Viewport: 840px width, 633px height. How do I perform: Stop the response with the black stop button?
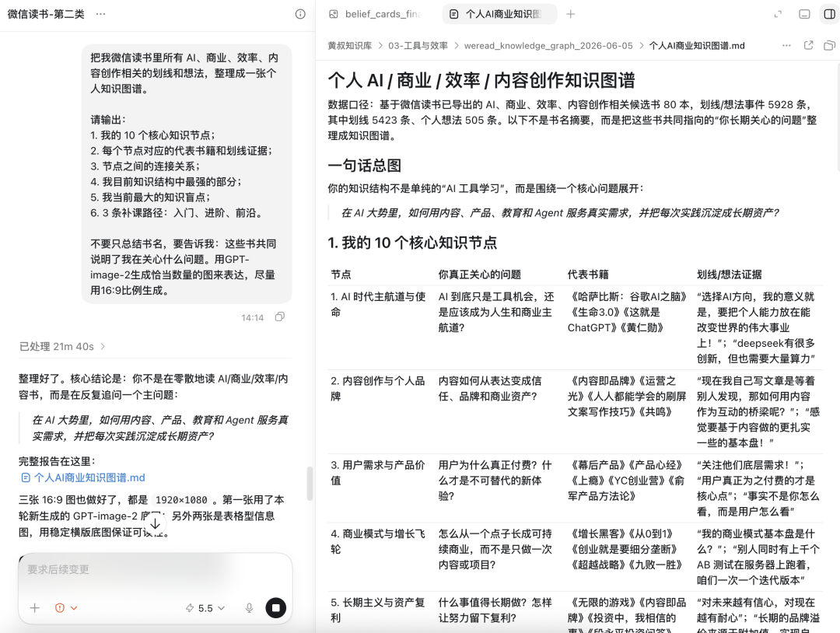(x=276, y=608)
